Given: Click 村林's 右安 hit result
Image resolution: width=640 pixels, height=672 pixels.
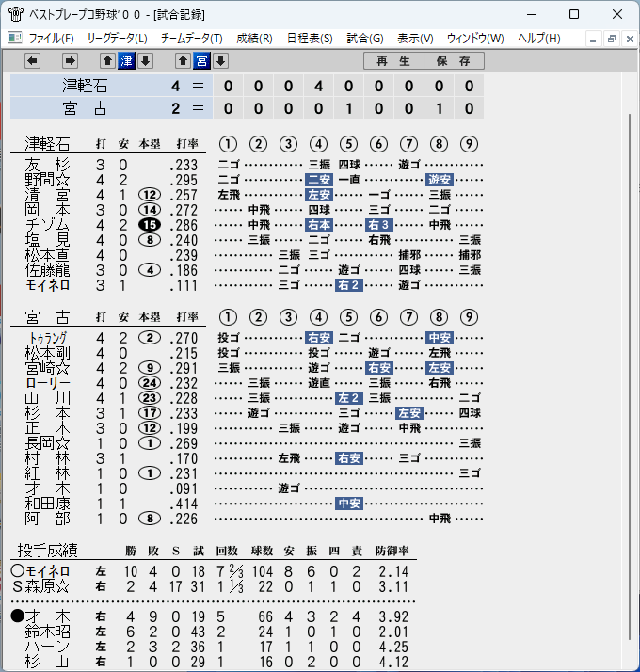Looking at the screenshot, I should click(x=349, y=458).
